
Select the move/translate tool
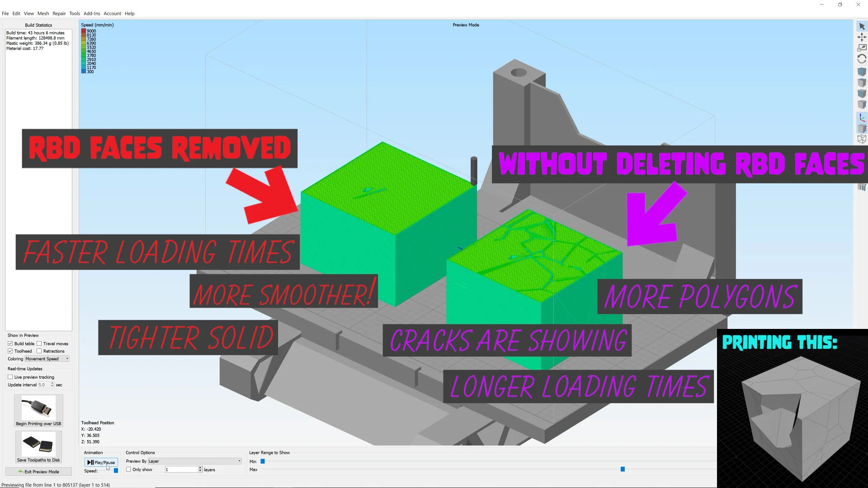862,37
